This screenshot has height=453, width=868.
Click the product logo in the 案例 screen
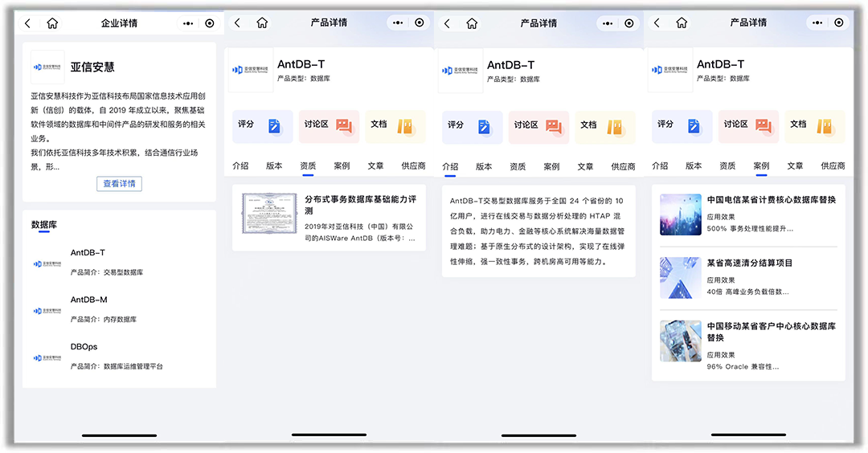669,70
